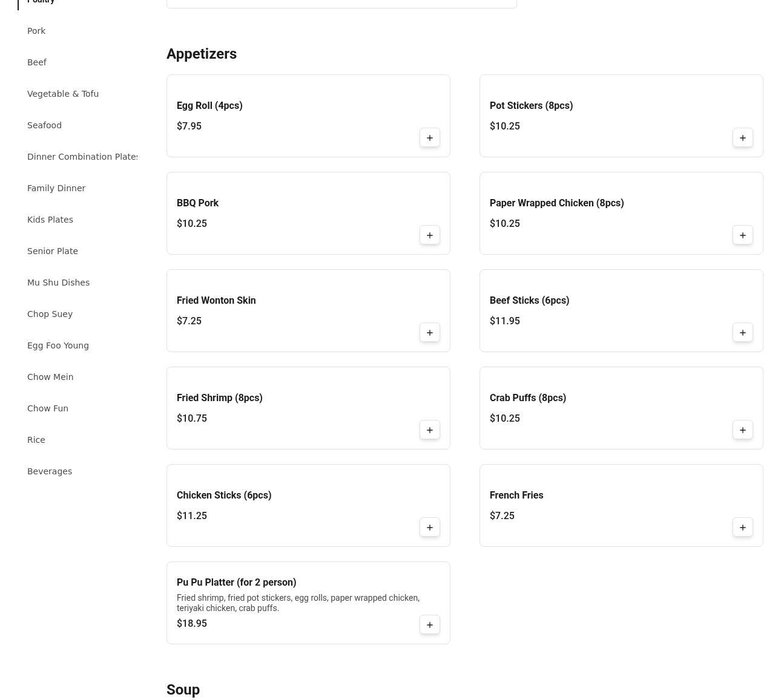Add French Fries to cart
This screenshot has width=781, height=700.
pyautogui.click(x=743, y=528)
